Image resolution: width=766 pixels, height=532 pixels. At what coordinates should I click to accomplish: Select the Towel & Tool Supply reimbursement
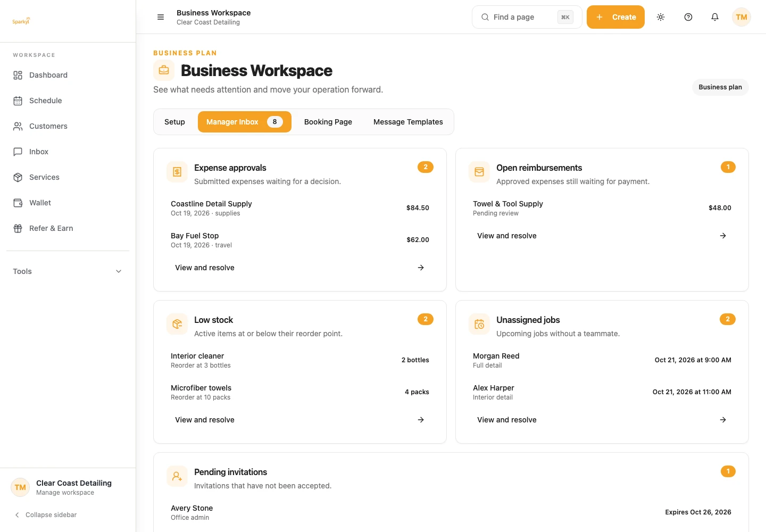coord(602,208)
